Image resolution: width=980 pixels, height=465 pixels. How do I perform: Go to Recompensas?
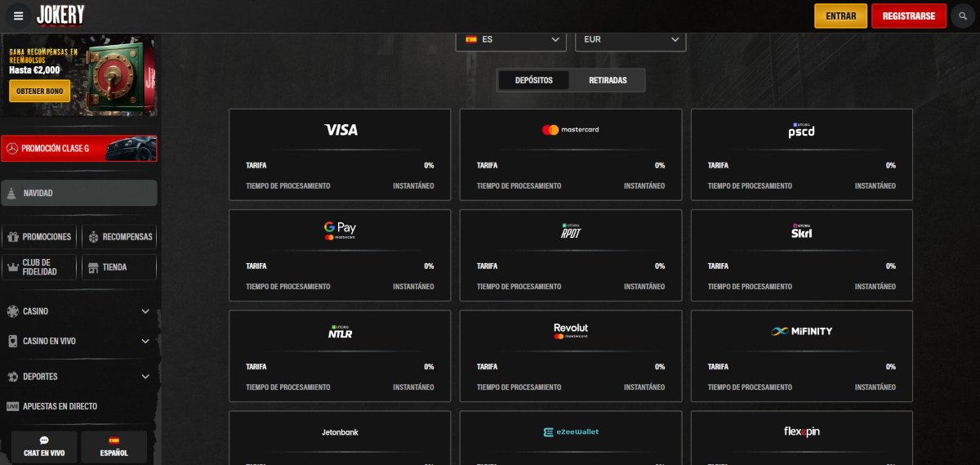[x=119, y=237]
